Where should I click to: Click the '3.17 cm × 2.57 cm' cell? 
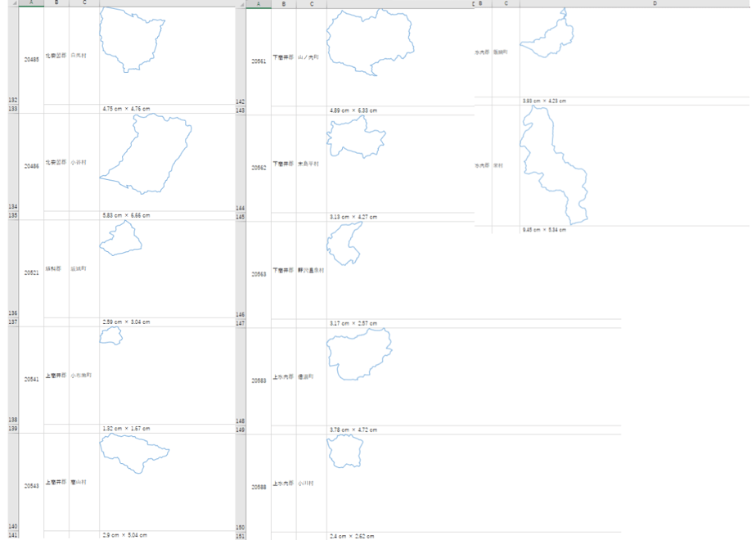coord(474,323)
